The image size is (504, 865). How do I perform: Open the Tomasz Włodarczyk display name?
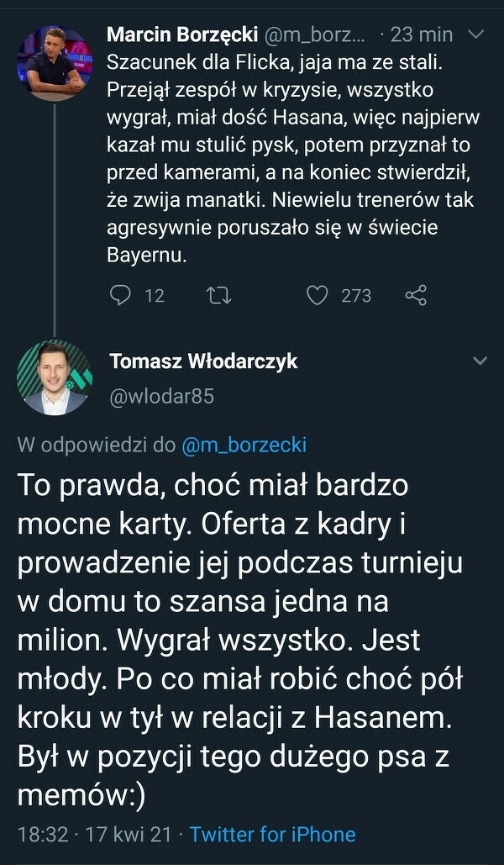[203, 361]
